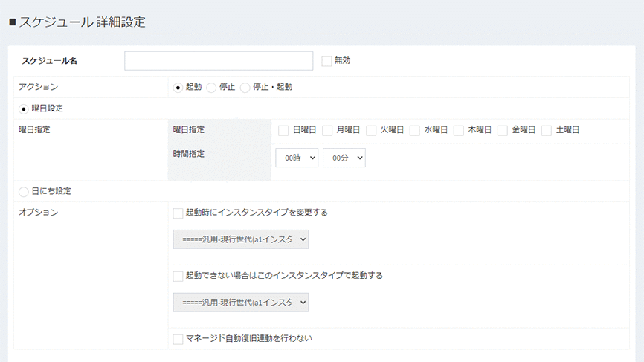Click the オプション row label
Screen dimensions: 644x362
click(38, 212)
